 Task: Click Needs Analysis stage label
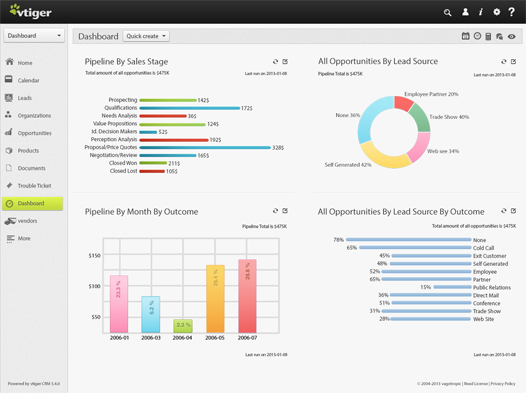click(x=119, y=116)
